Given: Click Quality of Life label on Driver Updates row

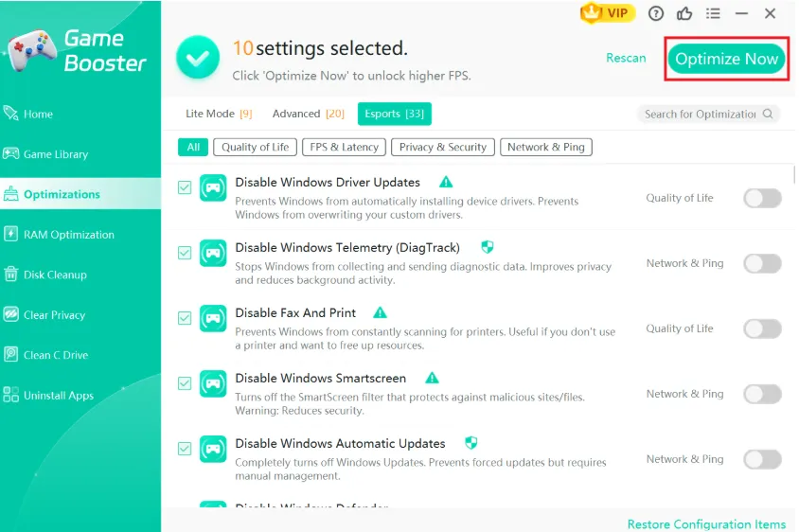Looking at the screenshot, I should [680, 198].
